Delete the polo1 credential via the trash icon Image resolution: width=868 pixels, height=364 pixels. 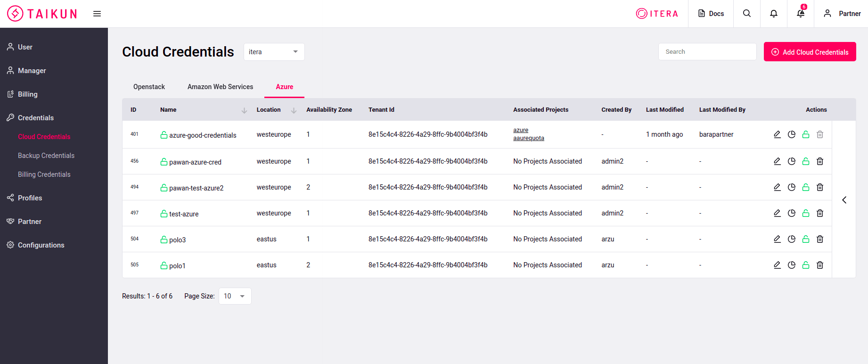pos(820,265)
